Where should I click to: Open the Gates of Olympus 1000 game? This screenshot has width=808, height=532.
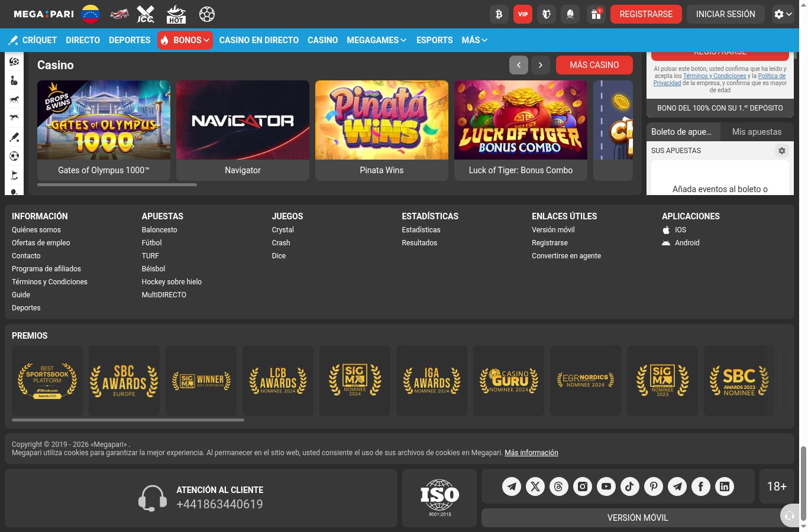(104, 131)
